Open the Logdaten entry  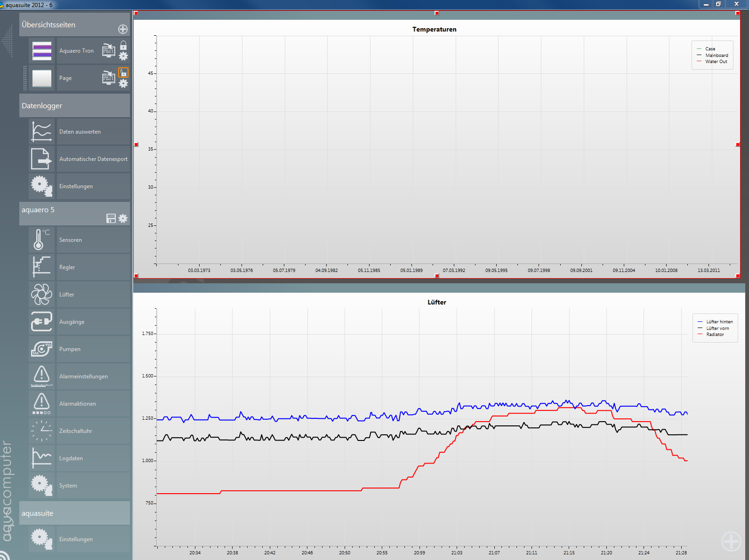[71, 458]
